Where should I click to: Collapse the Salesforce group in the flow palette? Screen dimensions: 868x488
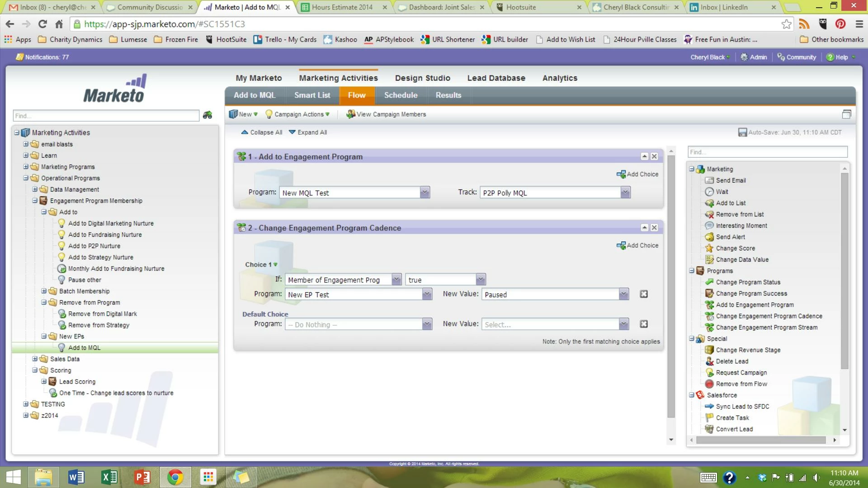(692, 395)
